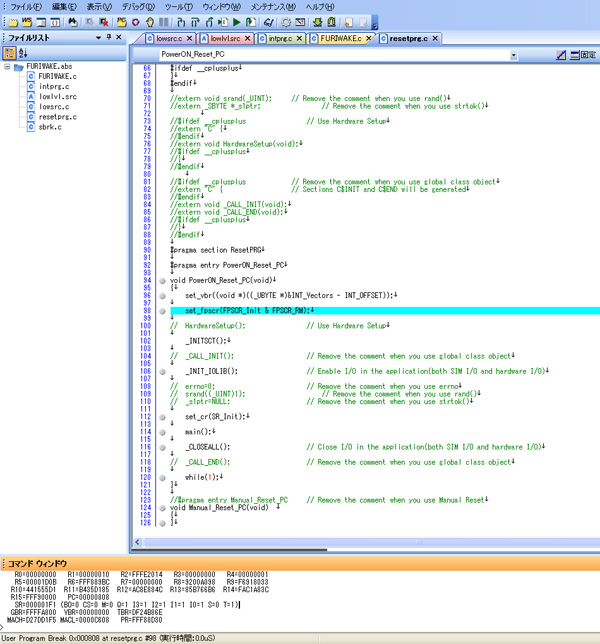Open the ツール(T) menu

tap(179, 7)
